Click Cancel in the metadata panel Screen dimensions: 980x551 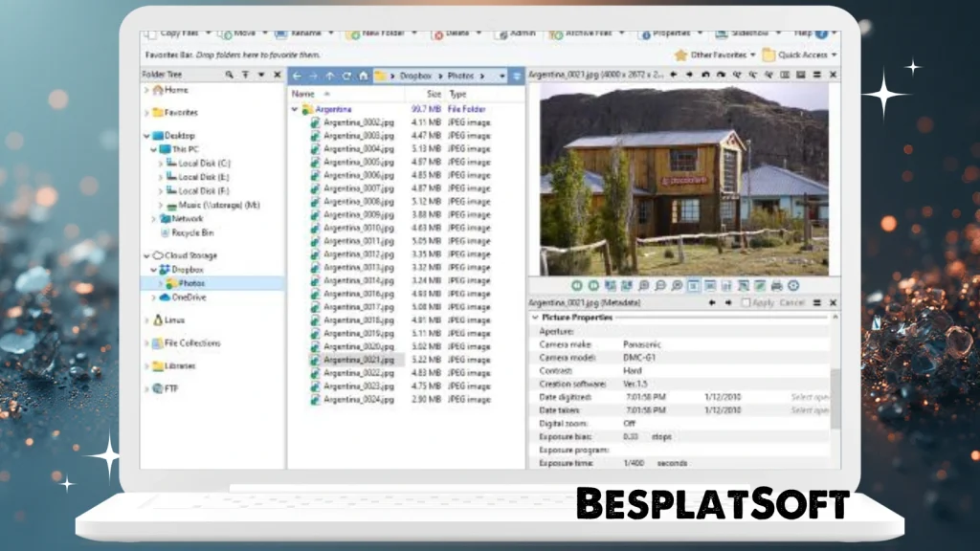[x=791, y=301]
